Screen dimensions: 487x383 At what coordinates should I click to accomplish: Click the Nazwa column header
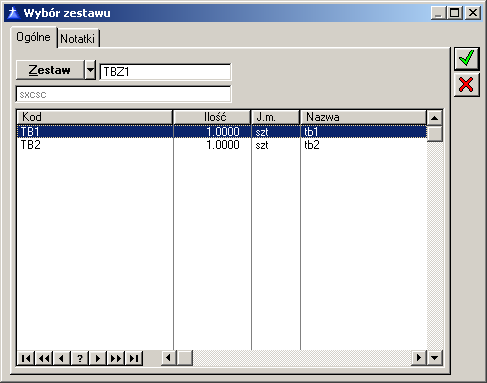(363, 117)
